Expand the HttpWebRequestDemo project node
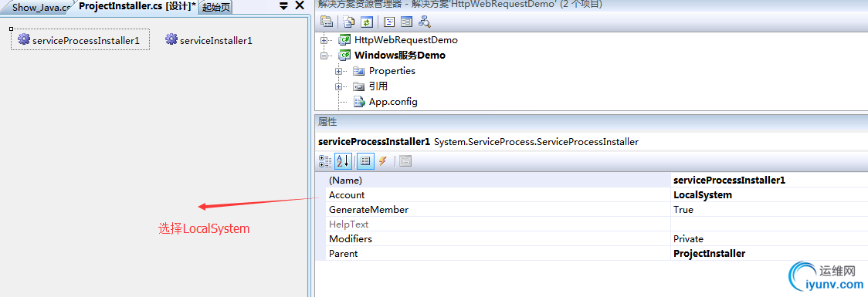Image resolution: width=868 pixels, height=297 pixels. (x=324, y=40)
